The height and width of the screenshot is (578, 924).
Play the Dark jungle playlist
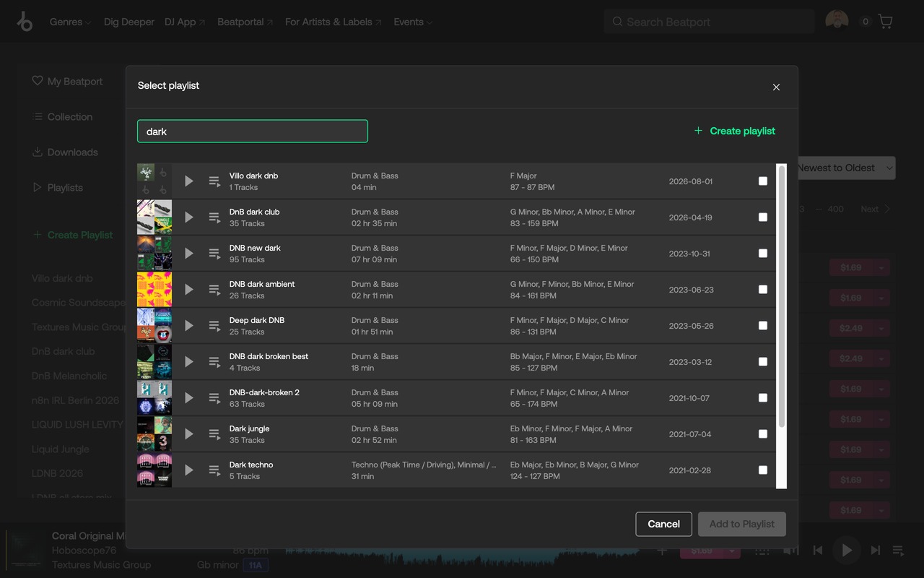(x=188, y=434)
